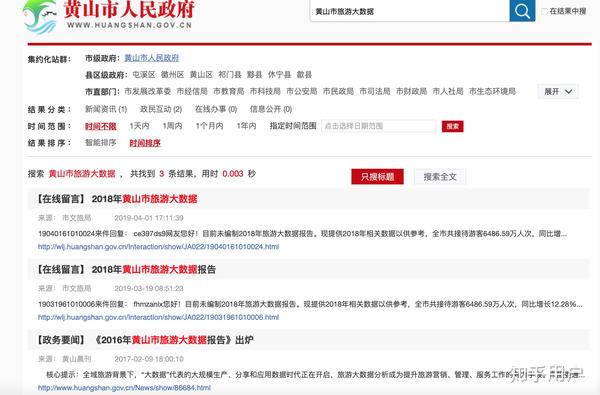The width and height of the screenshot is (600, 395).
Task: Select 1天内 time range
Action: (139, 126)
